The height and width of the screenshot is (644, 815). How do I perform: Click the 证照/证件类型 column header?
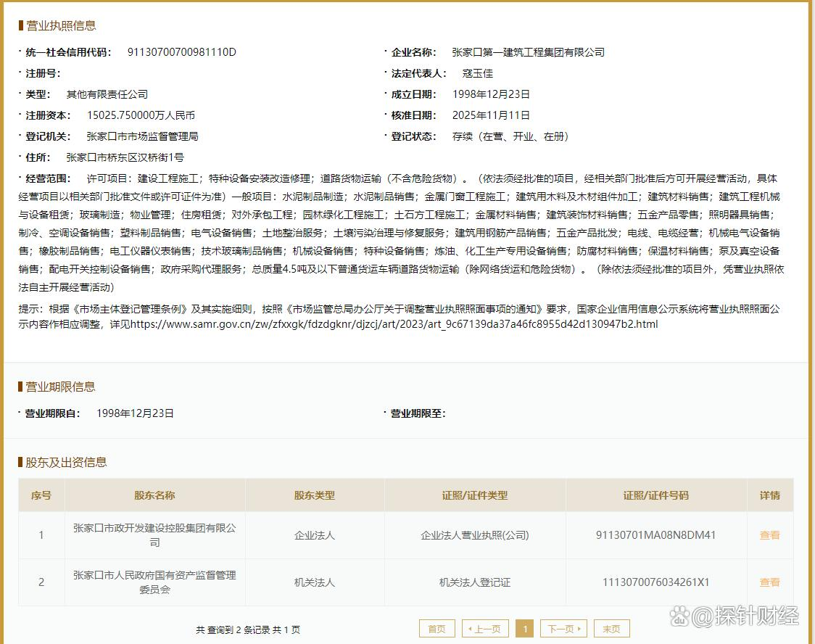[x=475, y=495]
